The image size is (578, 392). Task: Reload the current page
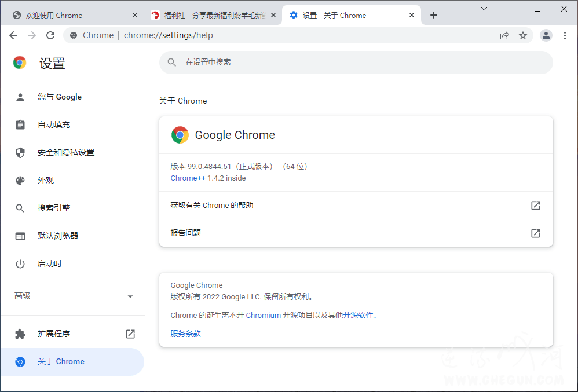click(50, 35)
